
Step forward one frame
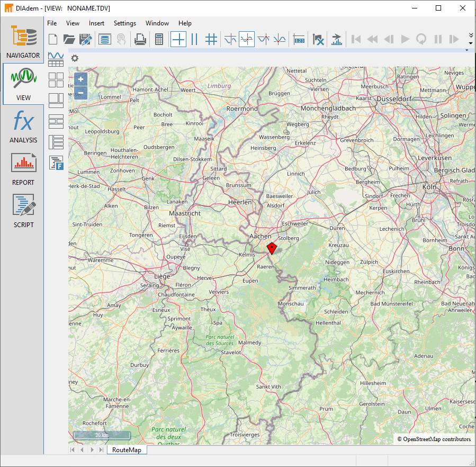point(454,40)
